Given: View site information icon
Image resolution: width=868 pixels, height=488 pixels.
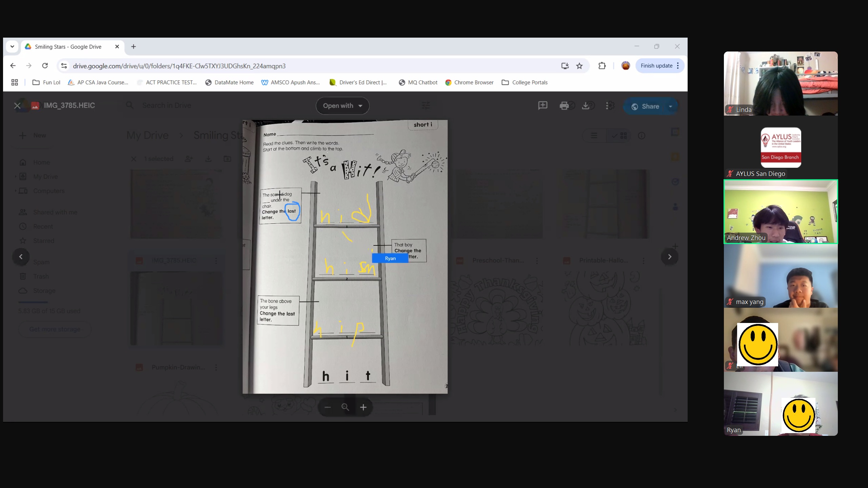Looking at the screenshot, I should tap(64, 66).
